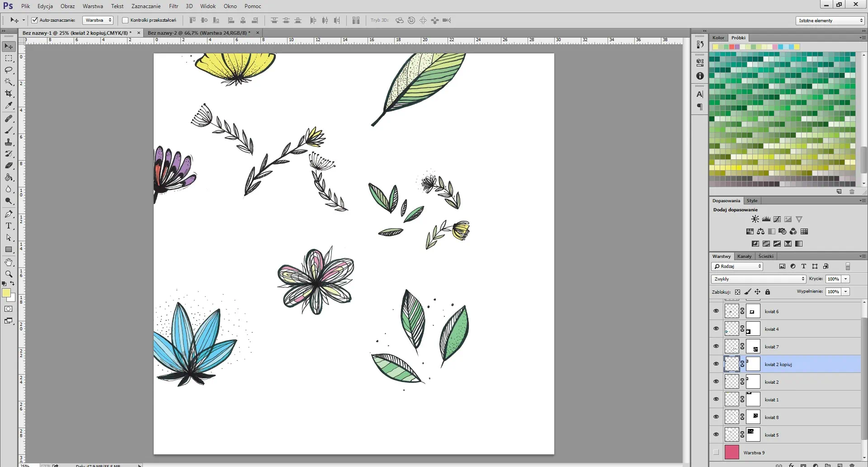Open the Zwykły blend mode dropdown
The width and height of the screenshot is (868, 467).
pyautogui.click(x=758, y=279)
